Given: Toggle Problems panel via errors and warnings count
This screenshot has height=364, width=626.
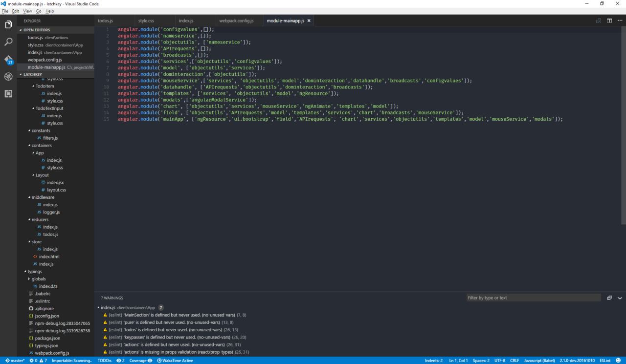Looking at the screenshot, I should click(38, 361).
